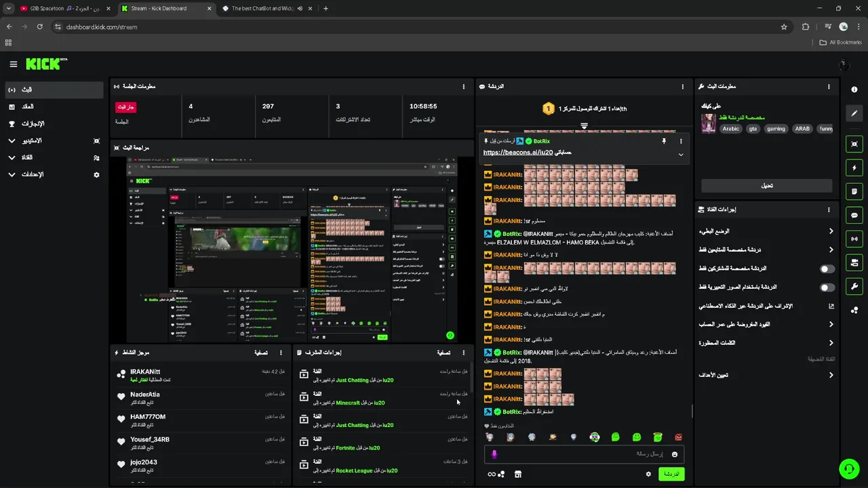This screenshot has height=488, width=868.
Task: Toggle the lightning activity feed widget icon
Action: pos(854,168)
